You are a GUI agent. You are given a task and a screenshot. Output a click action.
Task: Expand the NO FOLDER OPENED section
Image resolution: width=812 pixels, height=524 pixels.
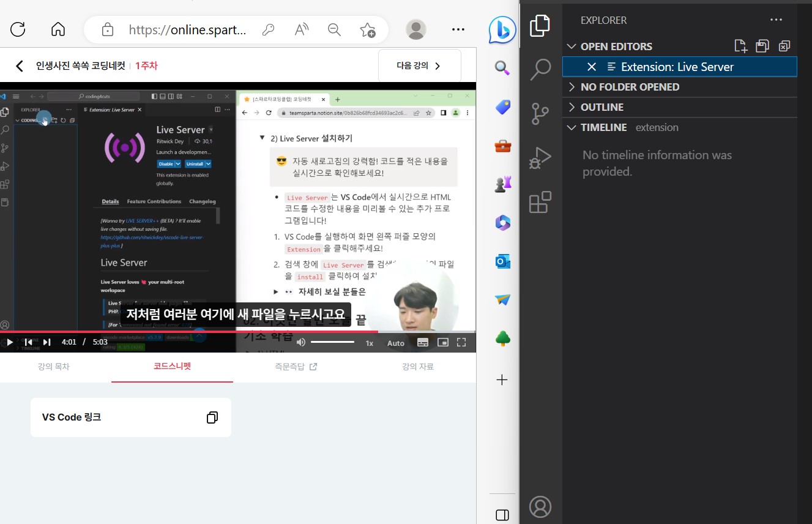572,87
